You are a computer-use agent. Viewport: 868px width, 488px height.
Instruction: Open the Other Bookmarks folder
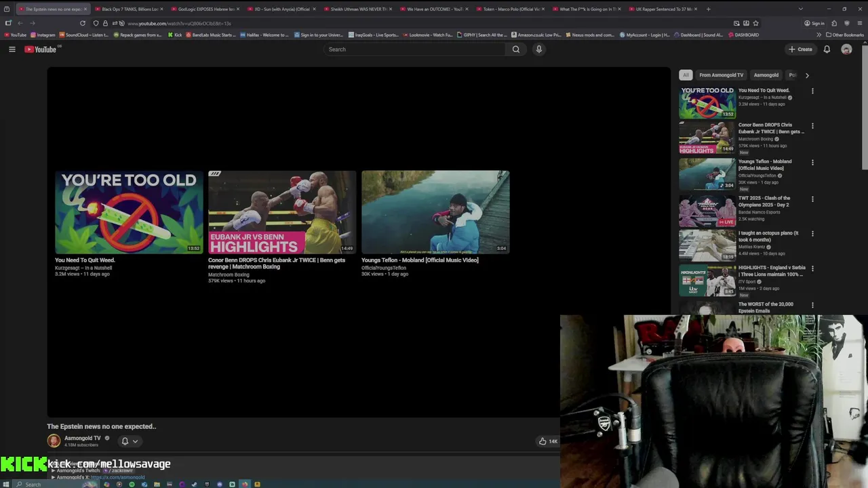click(x=845, y=35)
